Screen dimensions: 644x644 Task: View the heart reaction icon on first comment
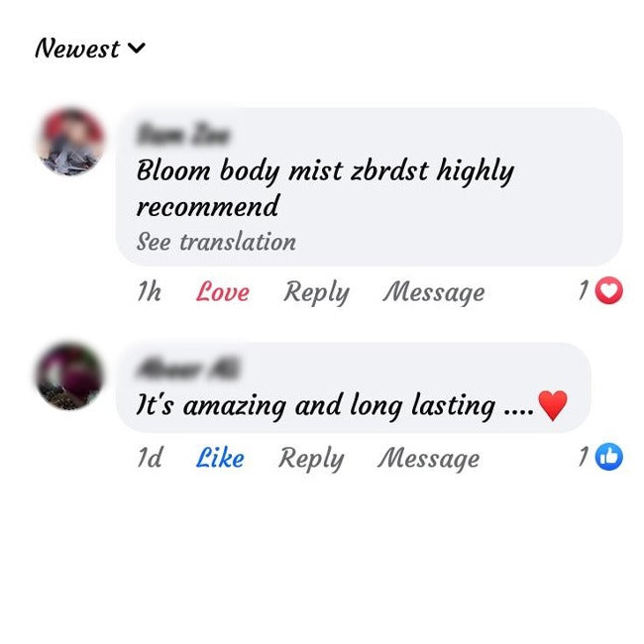tap(609, 290)
